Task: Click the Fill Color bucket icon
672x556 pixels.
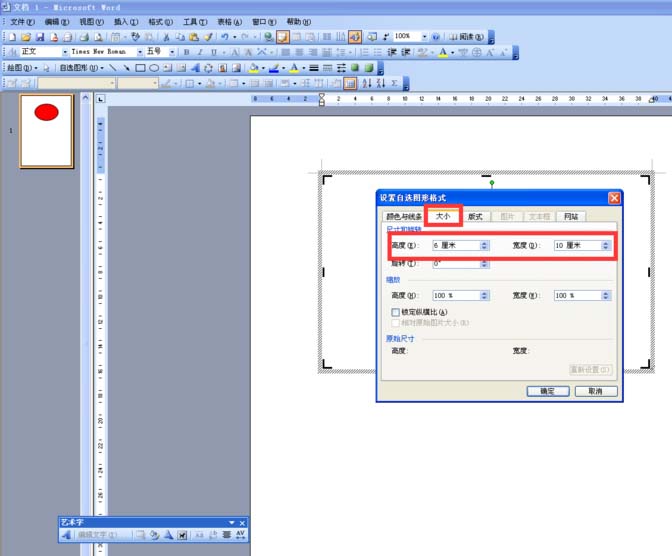Action: 254,68
